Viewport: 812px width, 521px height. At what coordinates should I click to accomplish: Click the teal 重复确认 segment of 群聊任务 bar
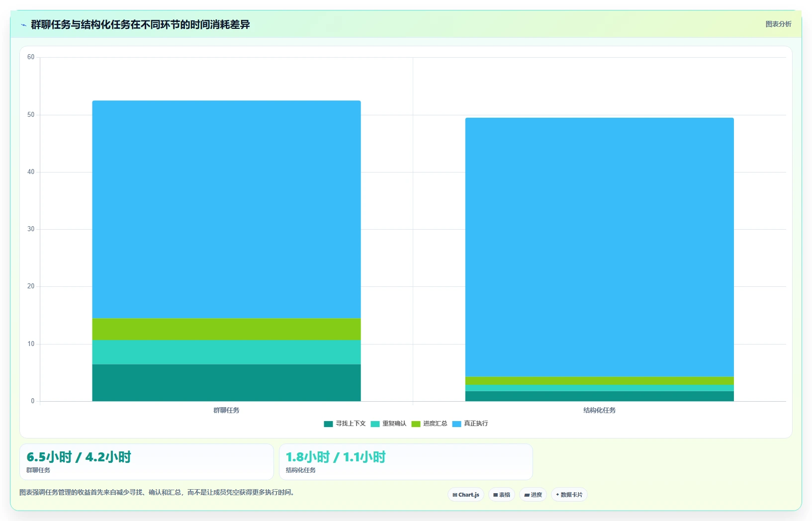[226, 352]
